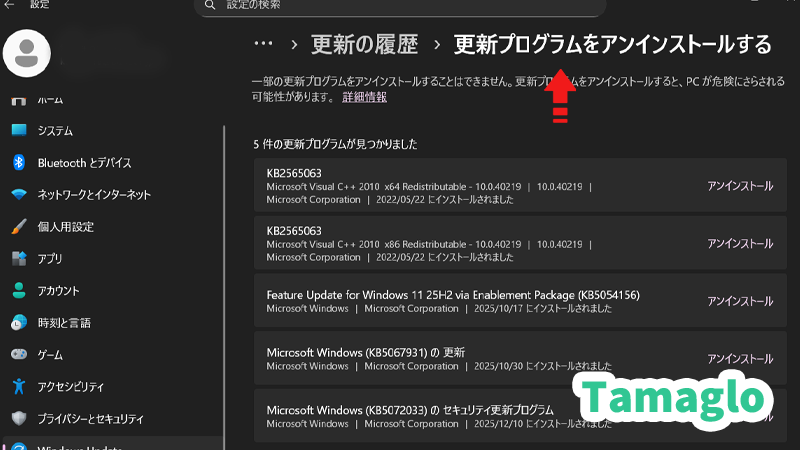Uninstall Feature Update KB5054156

click(x=739, y=301)
